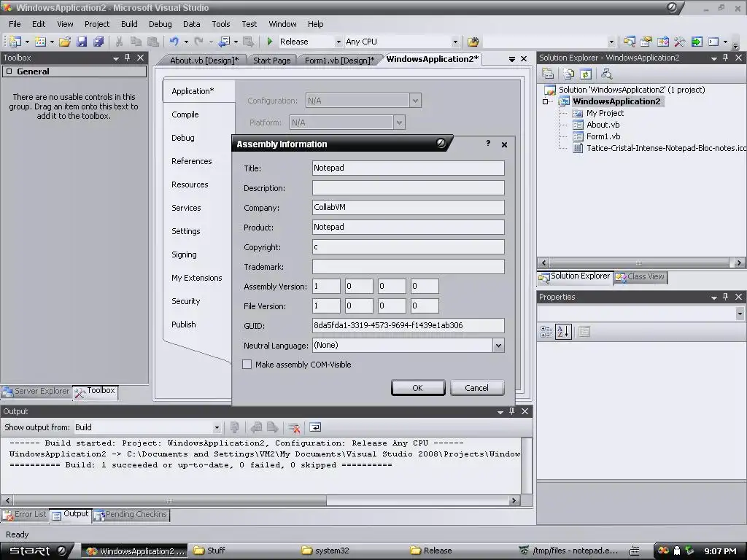Click the Command Window toolbar icon
Screen dimensions: 747x560
(x=713, y=42)
